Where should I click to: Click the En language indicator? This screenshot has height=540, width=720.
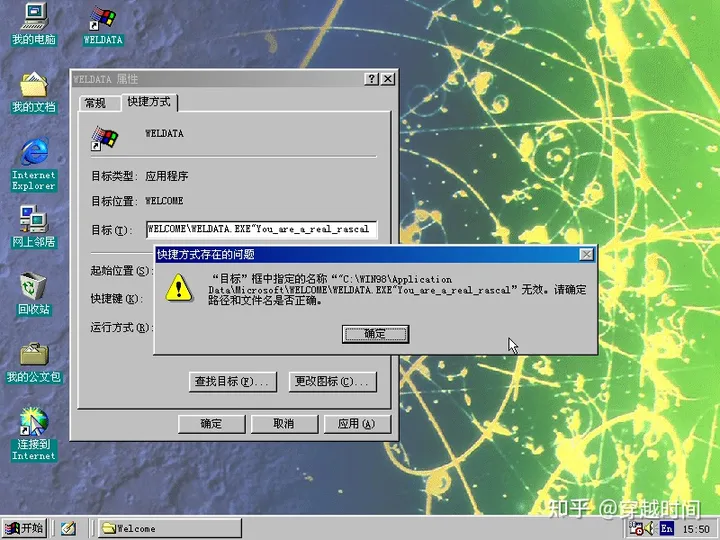(x=666, y=529)
